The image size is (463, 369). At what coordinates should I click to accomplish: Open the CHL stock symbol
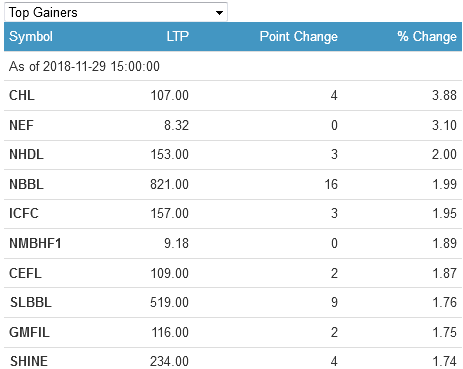coord(22,96)
